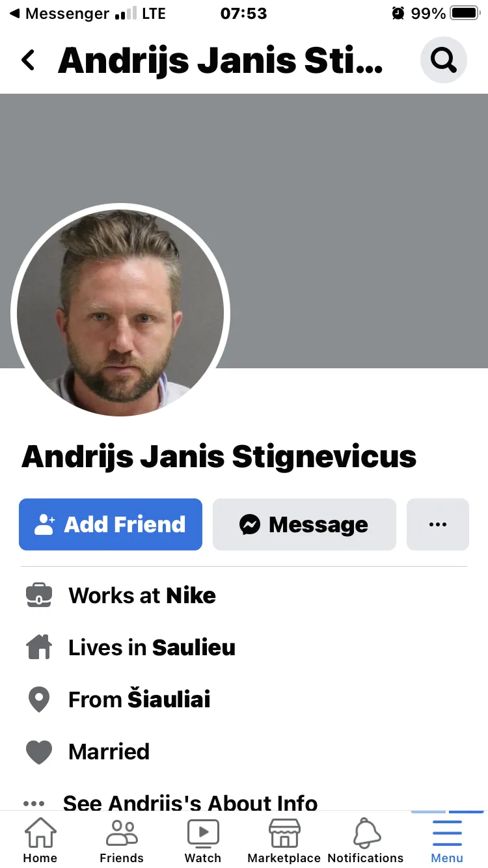Return to Messenger via status bar
This screenshot has width=488, height=868.
(58, 13)
